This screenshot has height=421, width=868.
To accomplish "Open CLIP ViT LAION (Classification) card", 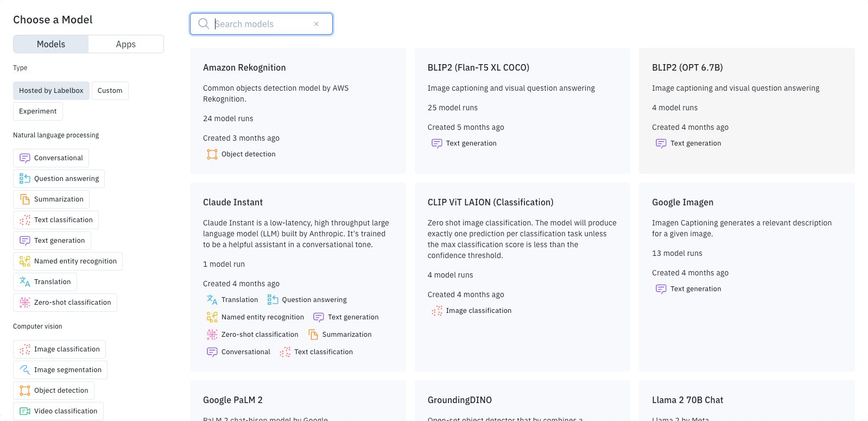I will click(x=522, y=277).
